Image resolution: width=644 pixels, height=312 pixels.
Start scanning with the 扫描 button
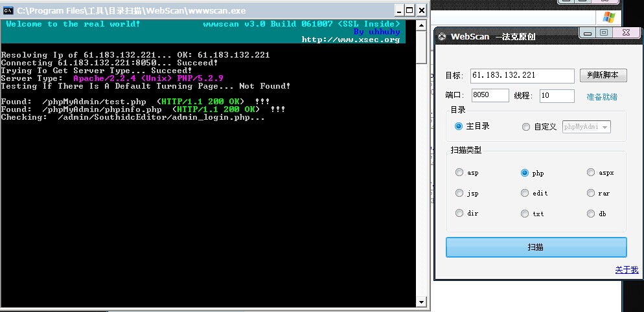(x=536, y=247)
